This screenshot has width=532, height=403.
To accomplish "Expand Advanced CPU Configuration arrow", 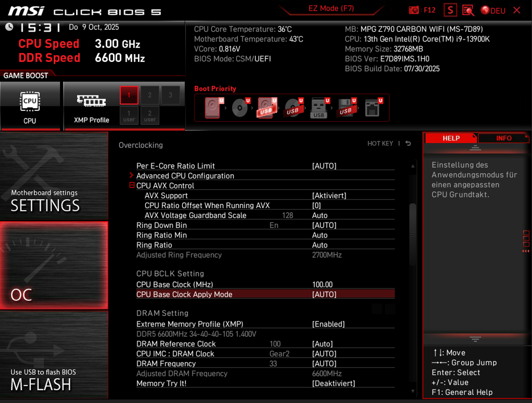I will [131, 175].
